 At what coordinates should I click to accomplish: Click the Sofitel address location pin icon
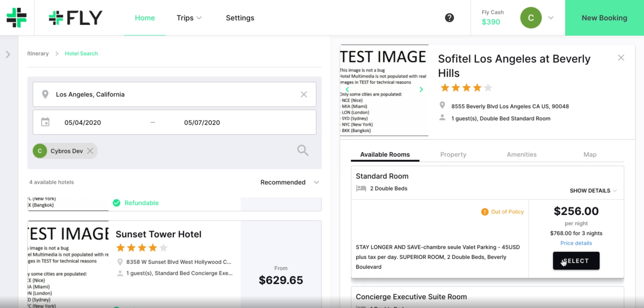(442, 105)
